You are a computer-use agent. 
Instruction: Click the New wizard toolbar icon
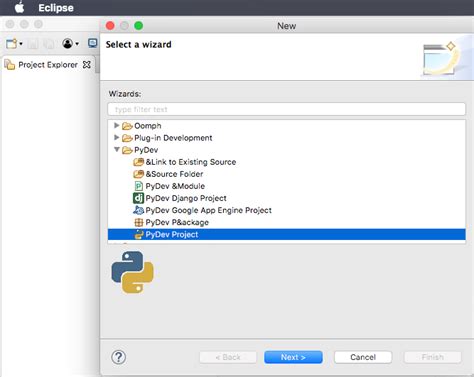click(x=11, y=44)
